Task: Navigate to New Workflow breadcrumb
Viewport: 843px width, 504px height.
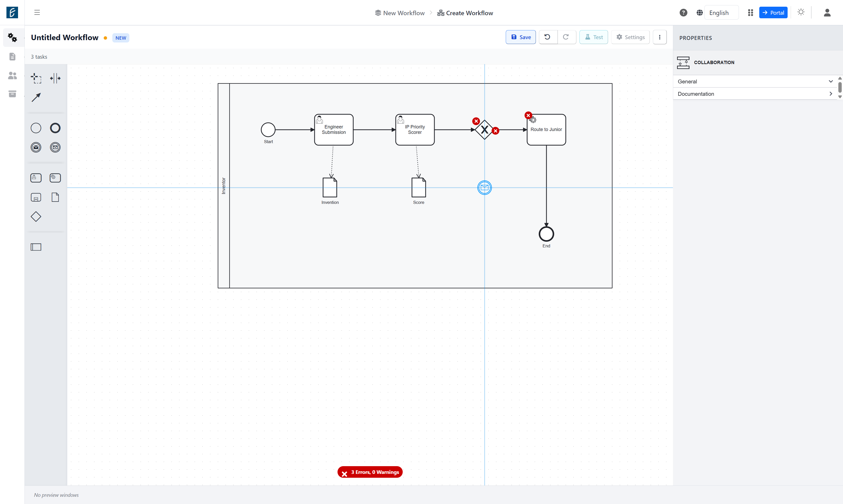Action: [x=400, y=13]
